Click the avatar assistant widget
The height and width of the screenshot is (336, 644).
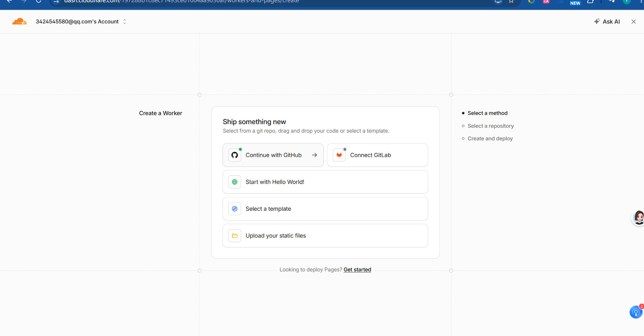pos(638,217)
